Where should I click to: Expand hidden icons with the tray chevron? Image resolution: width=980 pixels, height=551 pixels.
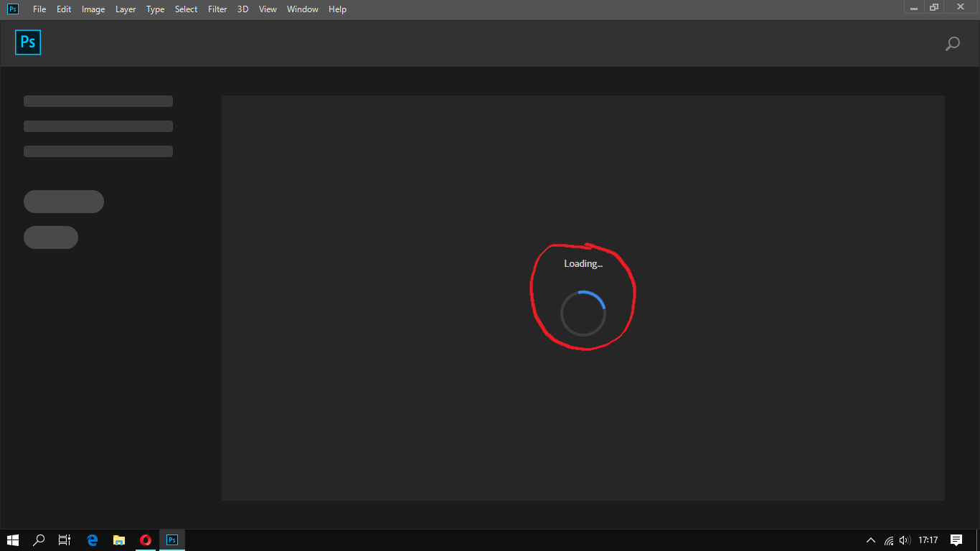(x=870, y=540)
